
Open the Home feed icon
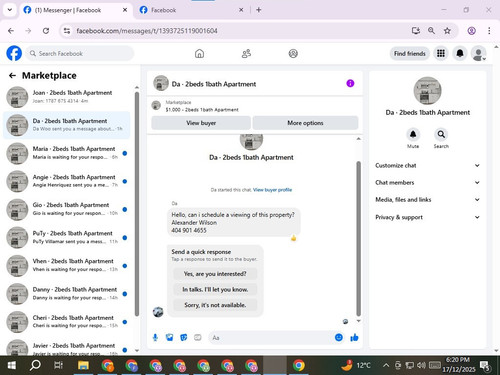click(199, 53)
